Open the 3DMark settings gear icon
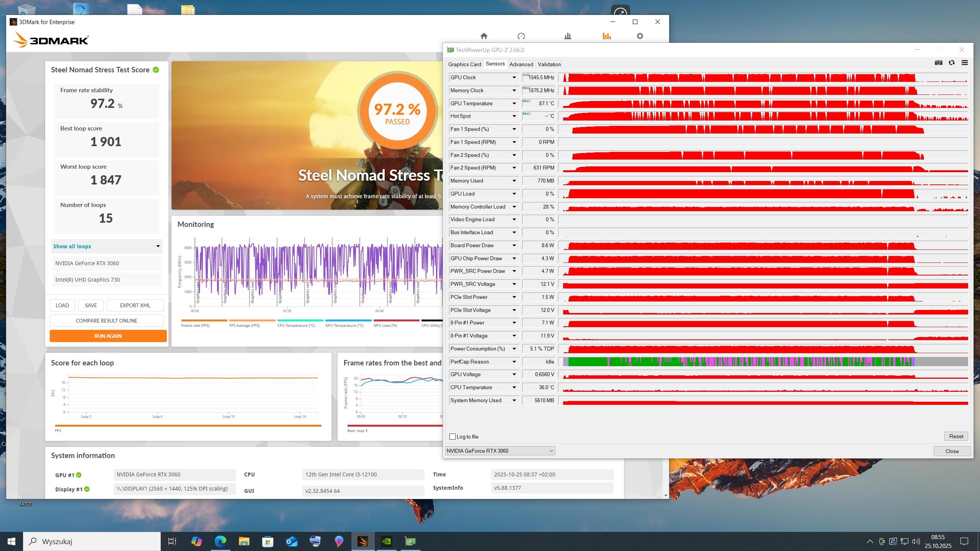 pos(640,36)
